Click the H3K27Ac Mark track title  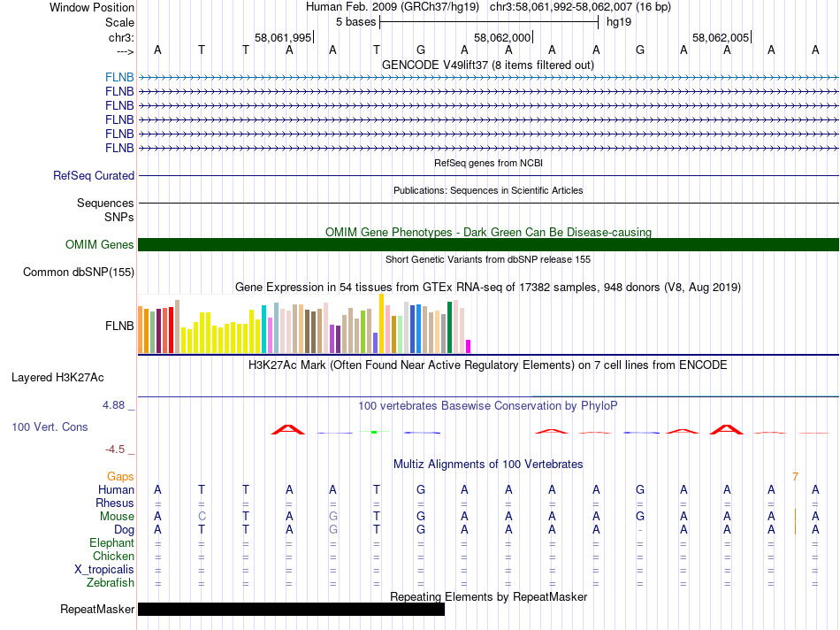[x=488, y=365]
